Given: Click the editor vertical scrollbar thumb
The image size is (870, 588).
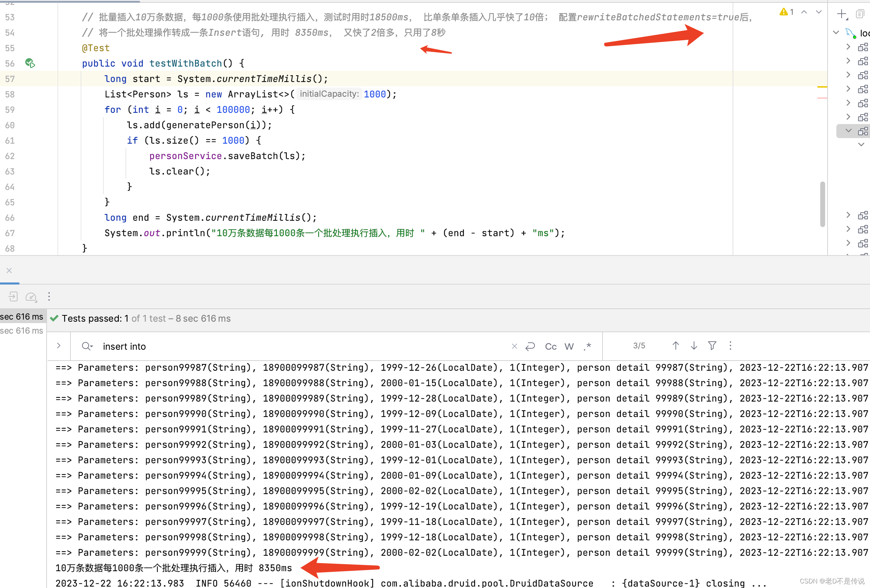Looking at the screenshot, I should coord(822,204).
